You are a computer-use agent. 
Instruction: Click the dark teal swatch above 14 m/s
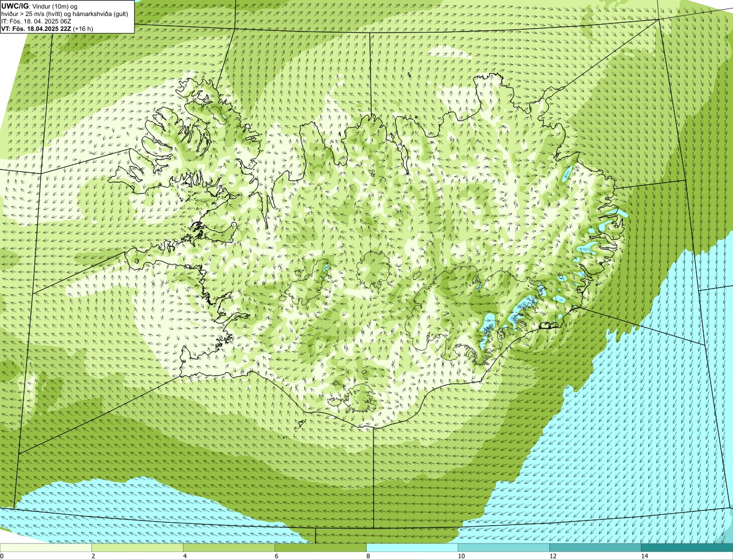coord(687,548)
